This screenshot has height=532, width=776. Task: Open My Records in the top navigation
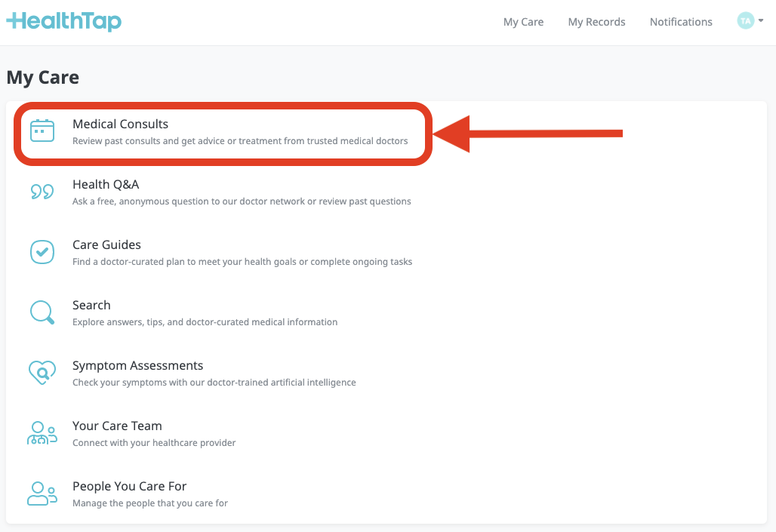[596, 22]
